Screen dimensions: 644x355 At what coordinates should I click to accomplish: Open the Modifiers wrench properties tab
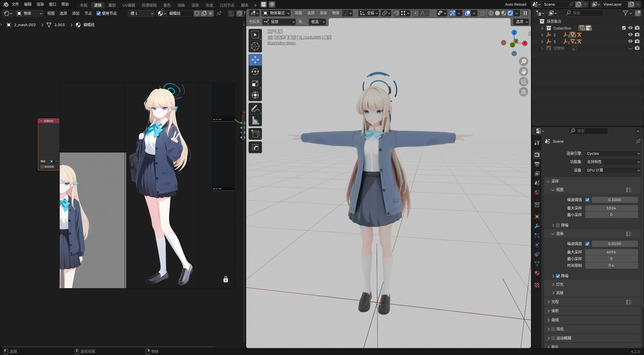point(537,226)
